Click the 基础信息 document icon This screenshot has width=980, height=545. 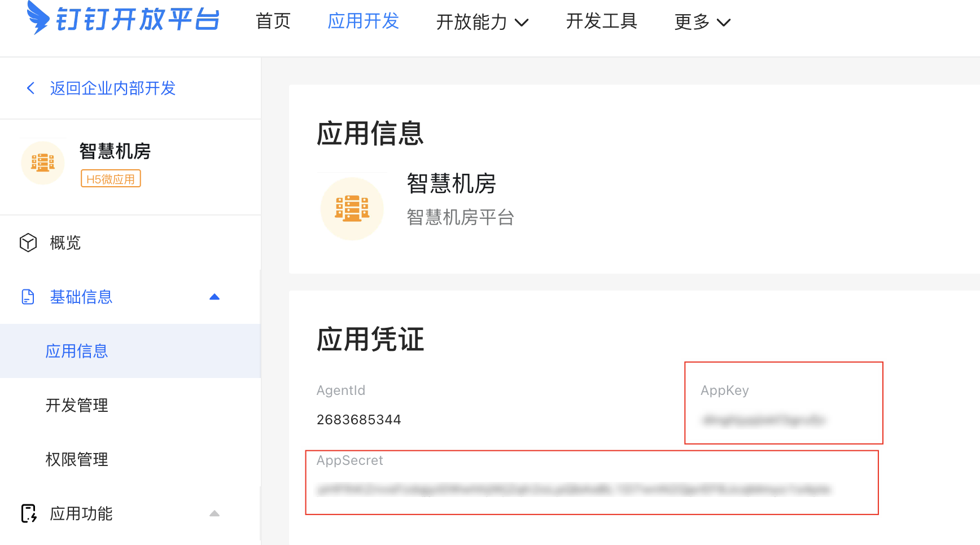point(28,297)
